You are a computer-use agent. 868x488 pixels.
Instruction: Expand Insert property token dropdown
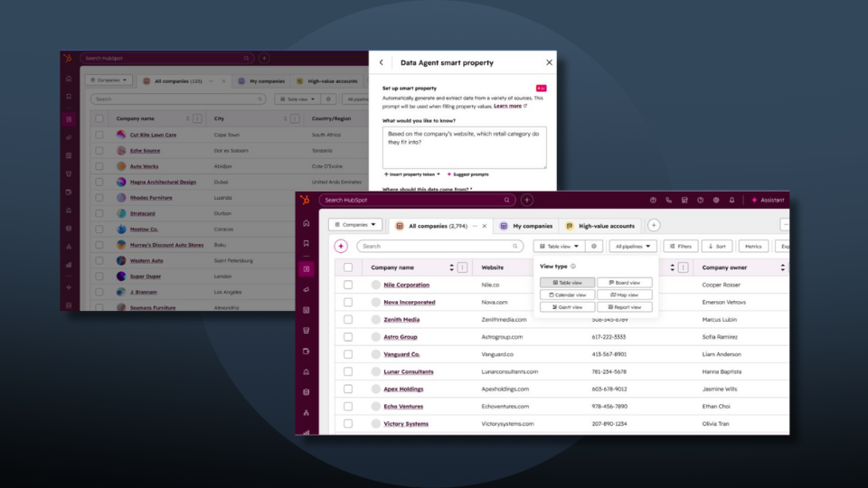412,174
